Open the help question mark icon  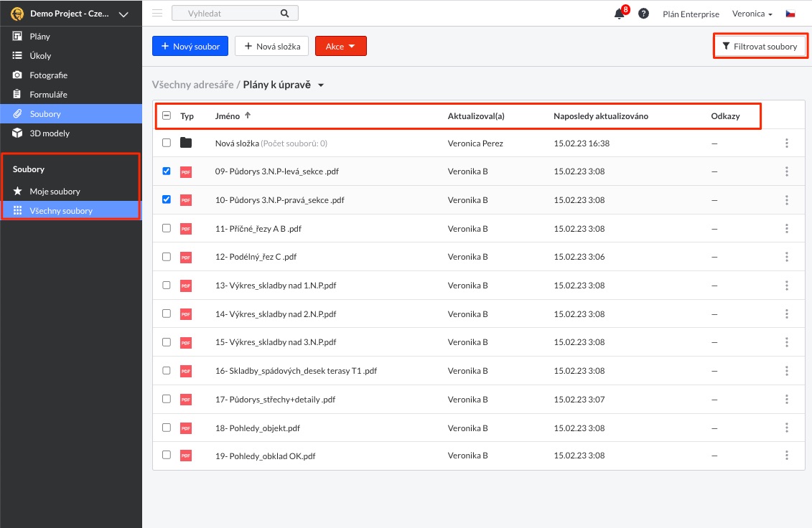pos(643,14)
